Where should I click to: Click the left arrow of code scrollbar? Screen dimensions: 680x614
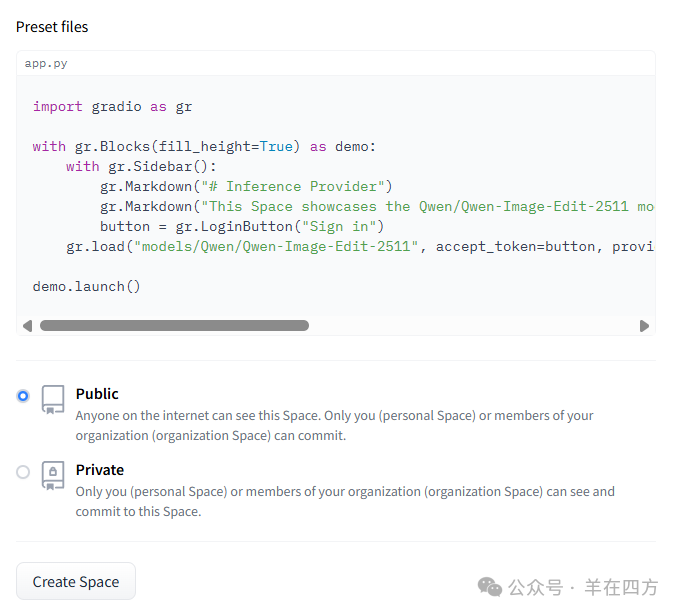coord(27,326)
